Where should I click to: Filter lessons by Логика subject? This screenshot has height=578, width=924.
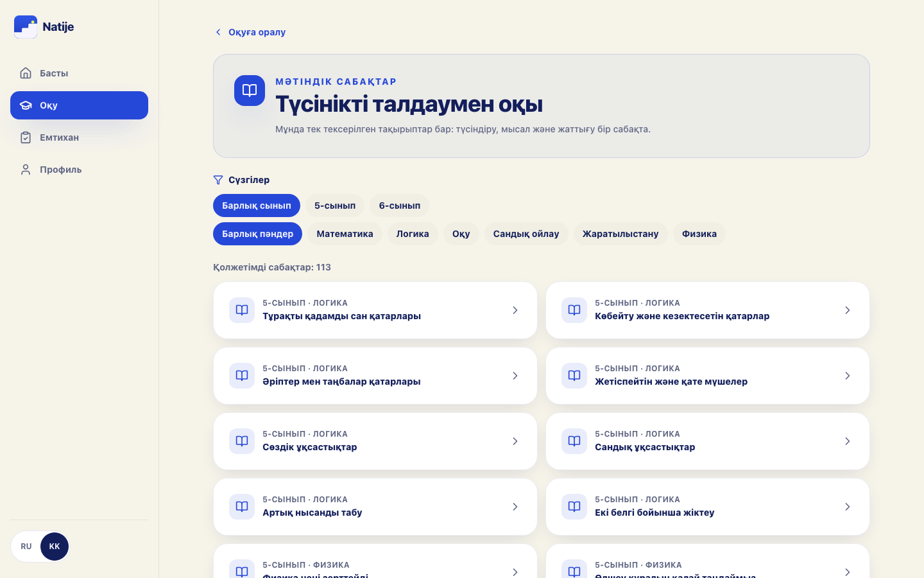point(413,234)
